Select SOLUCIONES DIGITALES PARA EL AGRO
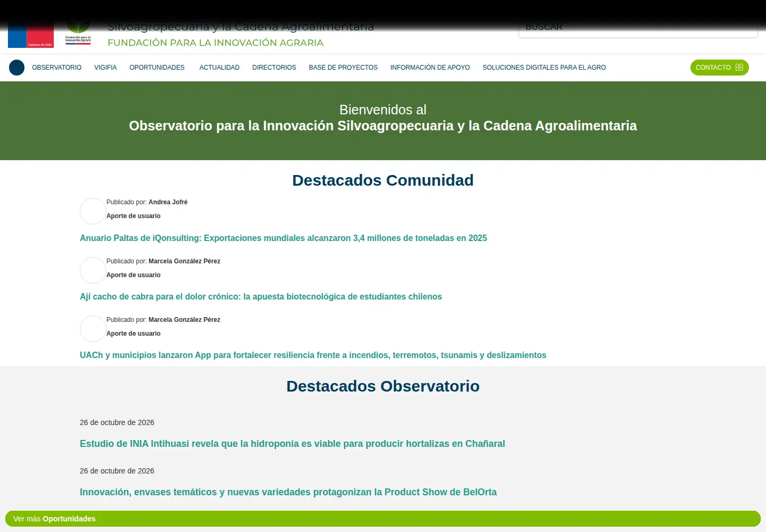 [544, 68]
